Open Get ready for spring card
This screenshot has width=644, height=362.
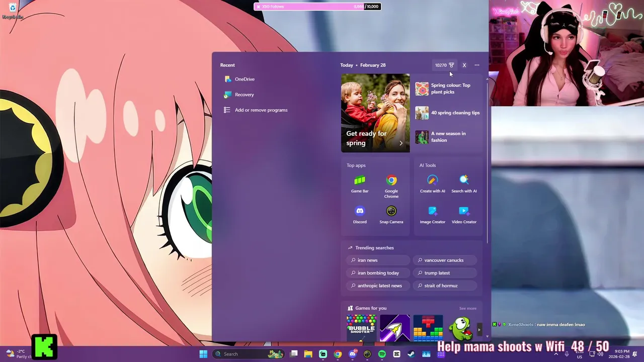coord(375,113)
